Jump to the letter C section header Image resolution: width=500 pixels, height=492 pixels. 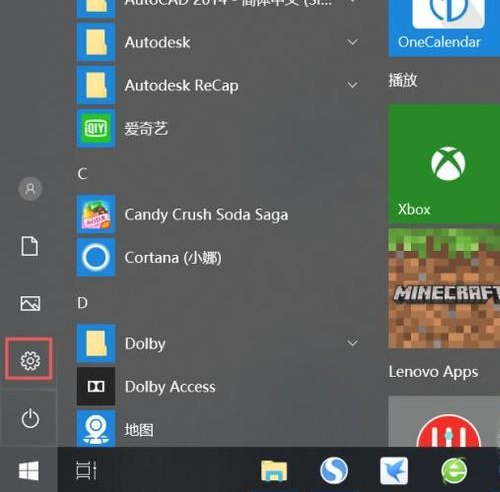[x=82, y=174]
